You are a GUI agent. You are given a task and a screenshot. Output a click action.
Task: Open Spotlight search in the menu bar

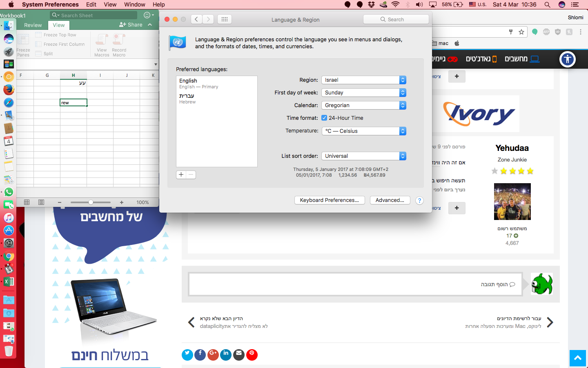[547, 4]
